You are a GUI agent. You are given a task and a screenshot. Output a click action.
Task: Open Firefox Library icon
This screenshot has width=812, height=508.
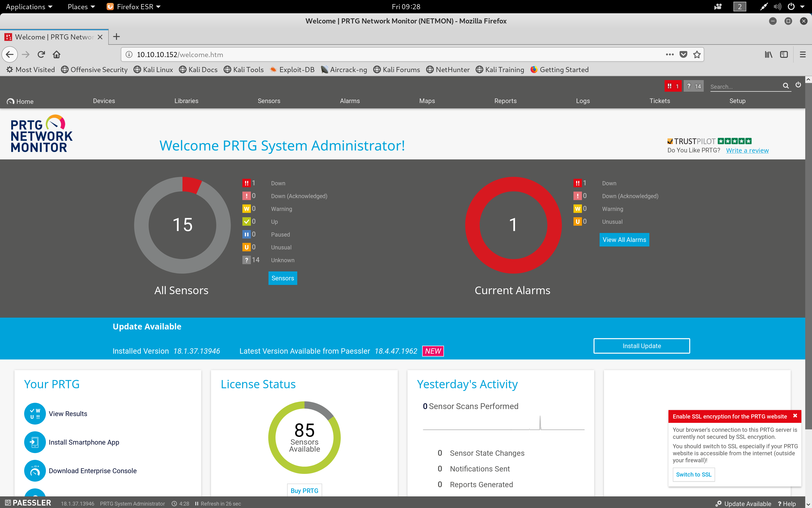(768, 54)
